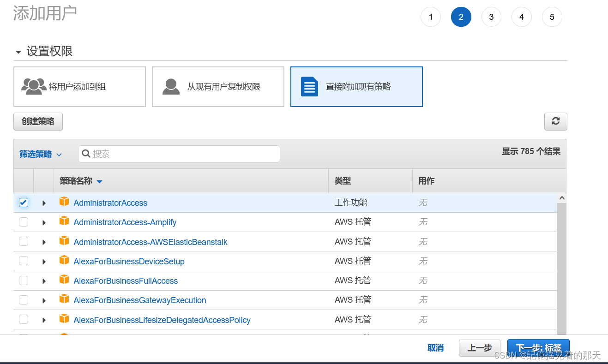
Task: Expand the AdministratorAccess policy row
Action: 44,203
